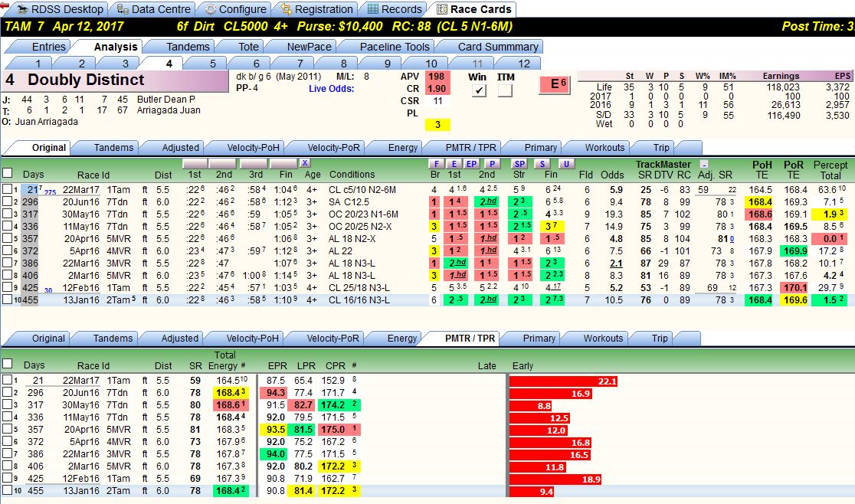The width and height of the screenshot is (855, 504).
Task: Click the P run-style filter button
Action: pyautogui.click(x=493, y=163)
